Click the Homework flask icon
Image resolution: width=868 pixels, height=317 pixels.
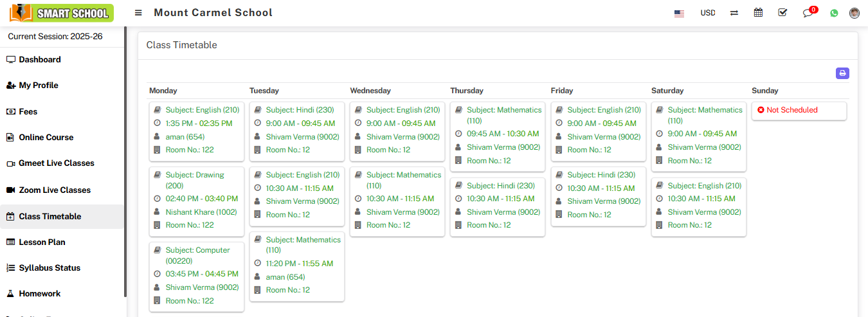point(10,294)
